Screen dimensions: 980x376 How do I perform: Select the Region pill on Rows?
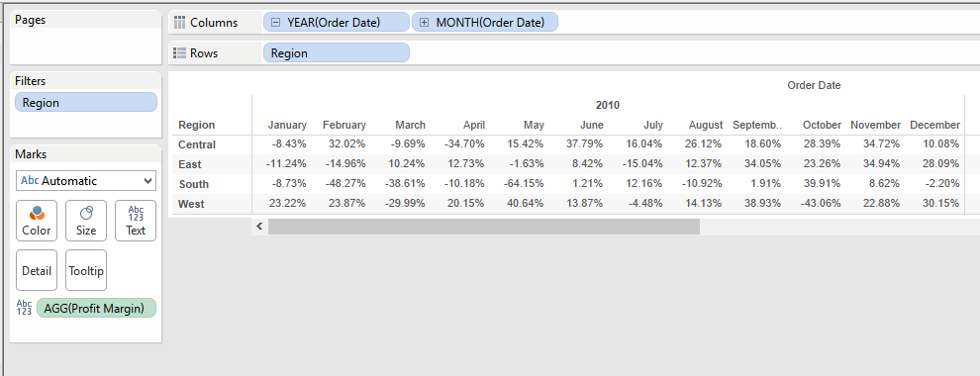[337, 53]
